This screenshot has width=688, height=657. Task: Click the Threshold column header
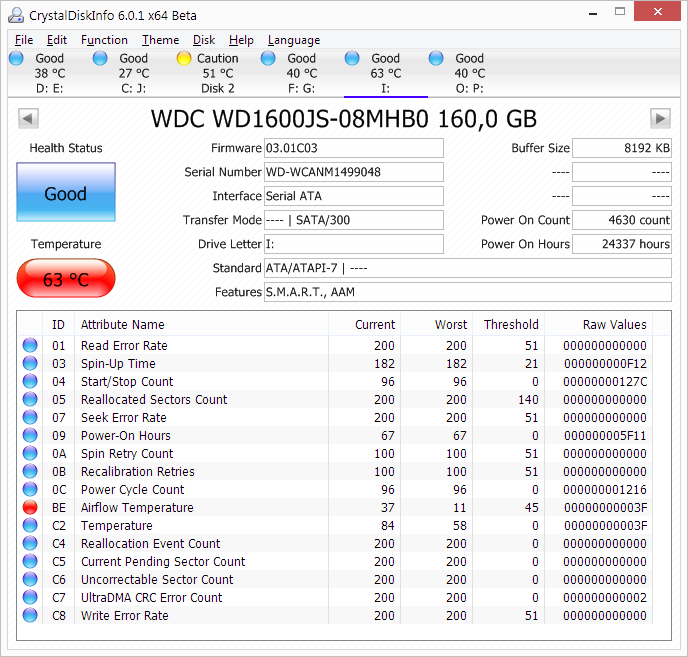click(508, 324)
